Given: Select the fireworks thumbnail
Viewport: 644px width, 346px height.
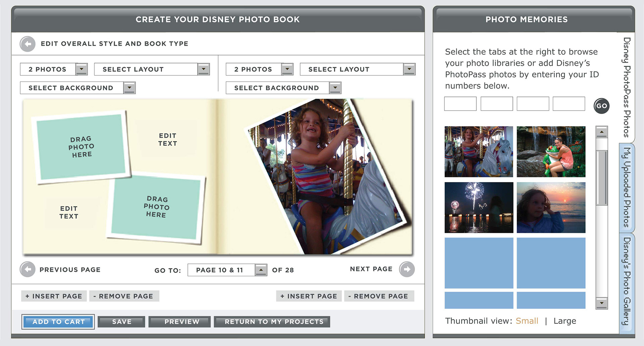Looking at the screenshot, I should click(479, 208).
